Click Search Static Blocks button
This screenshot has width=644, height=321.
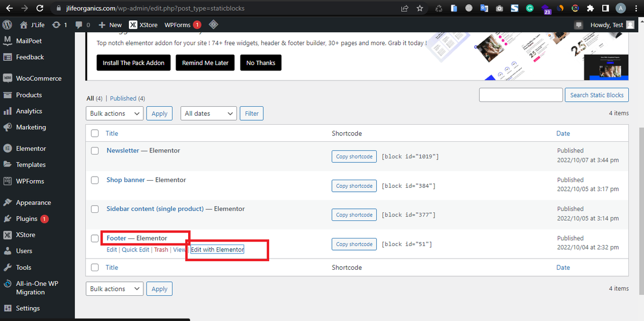pos(597,95)
